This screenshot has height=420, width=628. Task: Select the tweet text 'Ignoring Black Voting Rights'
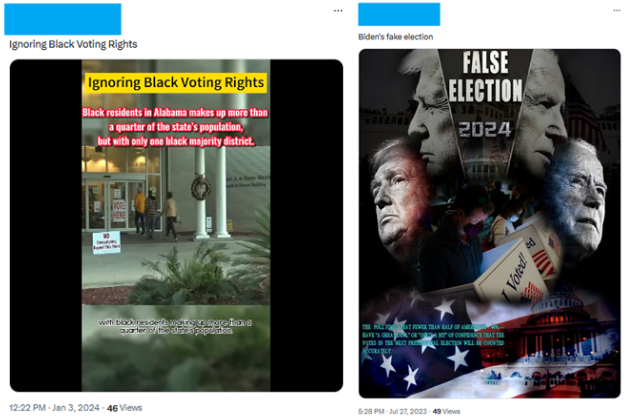(x=73, y=44)
